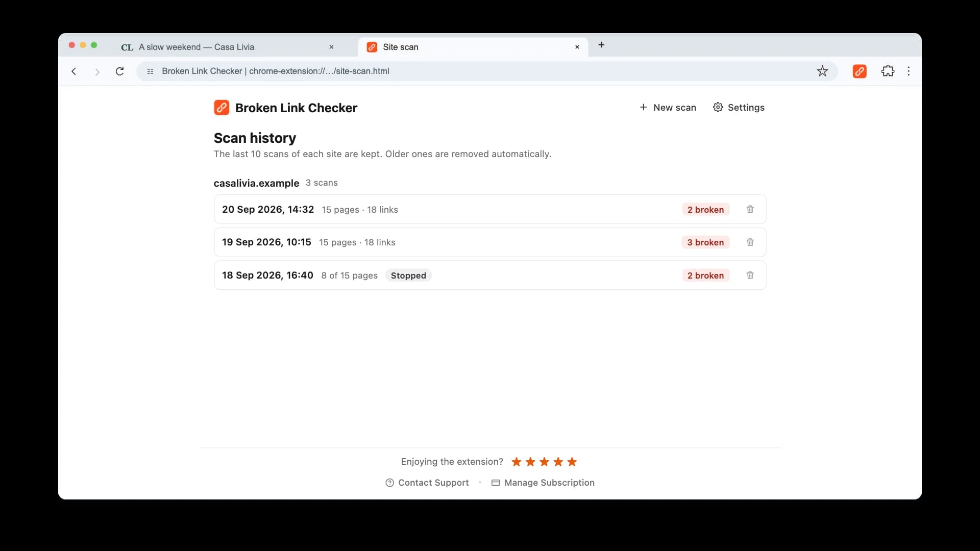Image resolution: width=980 pixels, height=551 pixels.
Task: Click the 2 broken badge on 20 Sep scan
Action: 705,210
